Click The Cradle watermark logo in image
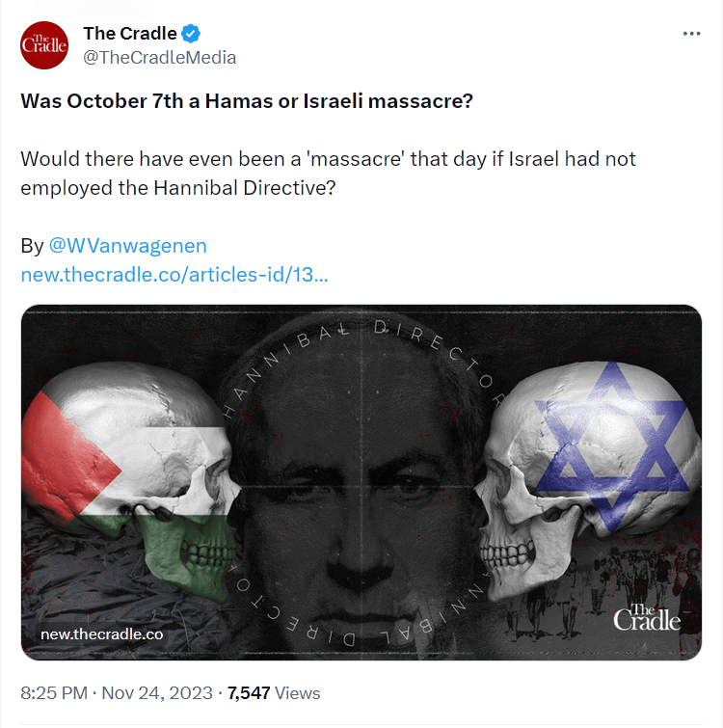Viewport: 723px width, 728px height. coord(647,617)
